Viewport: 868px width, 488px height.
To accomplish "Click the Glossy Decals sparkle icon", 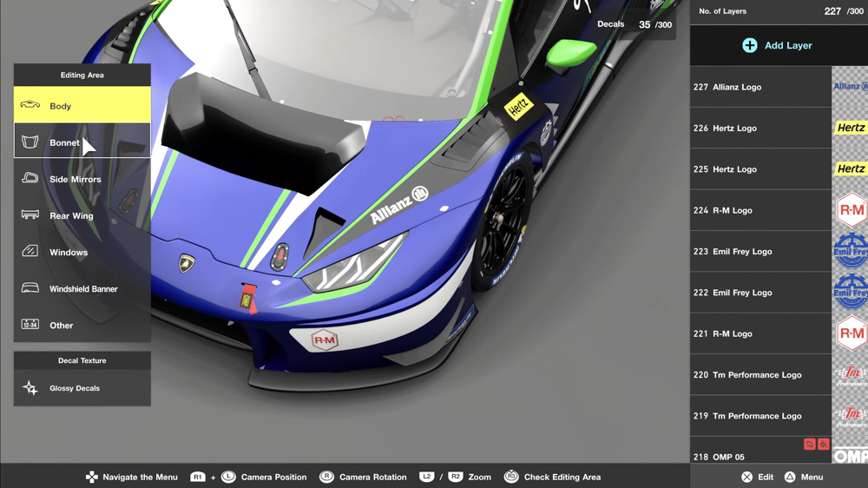I will [x=30, y=388].
